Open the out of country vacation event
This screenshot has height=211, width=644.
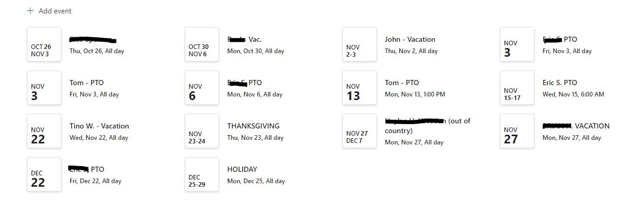[427, 125]
